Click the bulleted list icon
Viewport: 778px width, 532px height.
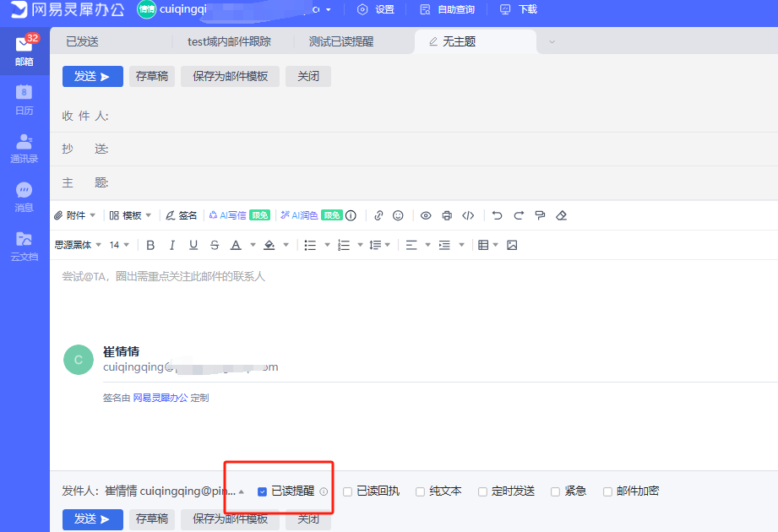(x=310, y=245)
